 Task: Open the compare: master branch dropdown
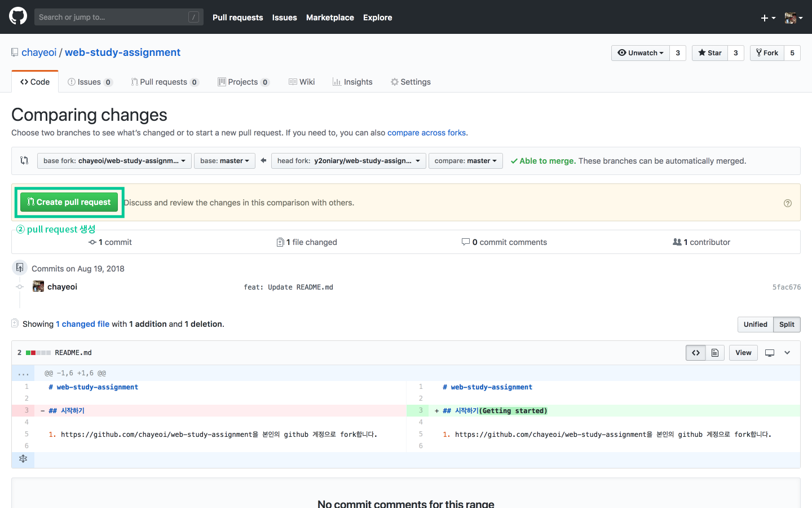click(x=466, y=161)
